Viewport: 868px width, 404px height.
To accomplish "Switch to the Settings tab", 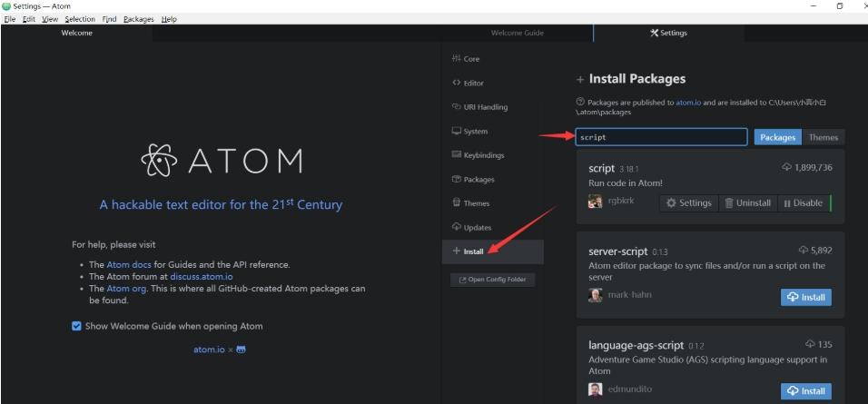I will coord(669,34).
